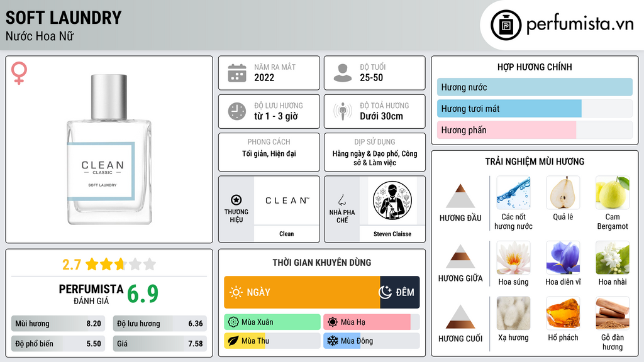Select the Xạ hương musk image

(x=513, y=313)
